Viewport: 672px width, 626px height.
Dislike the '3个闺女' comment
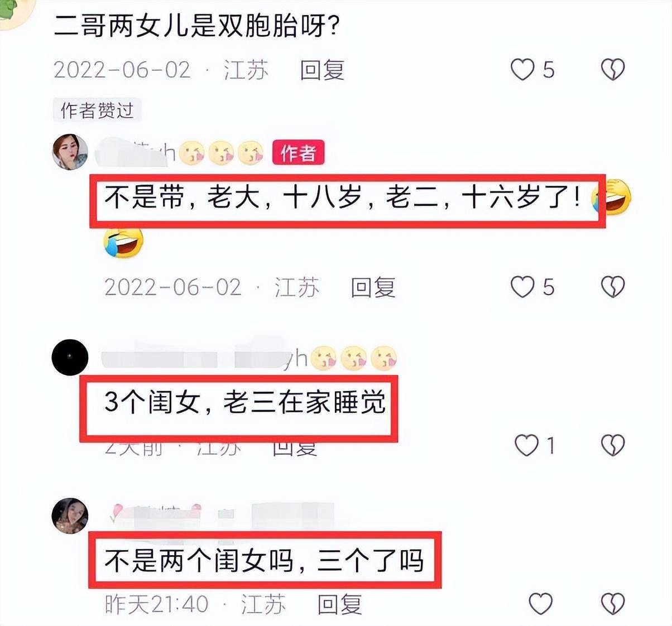tap(612, 445)
